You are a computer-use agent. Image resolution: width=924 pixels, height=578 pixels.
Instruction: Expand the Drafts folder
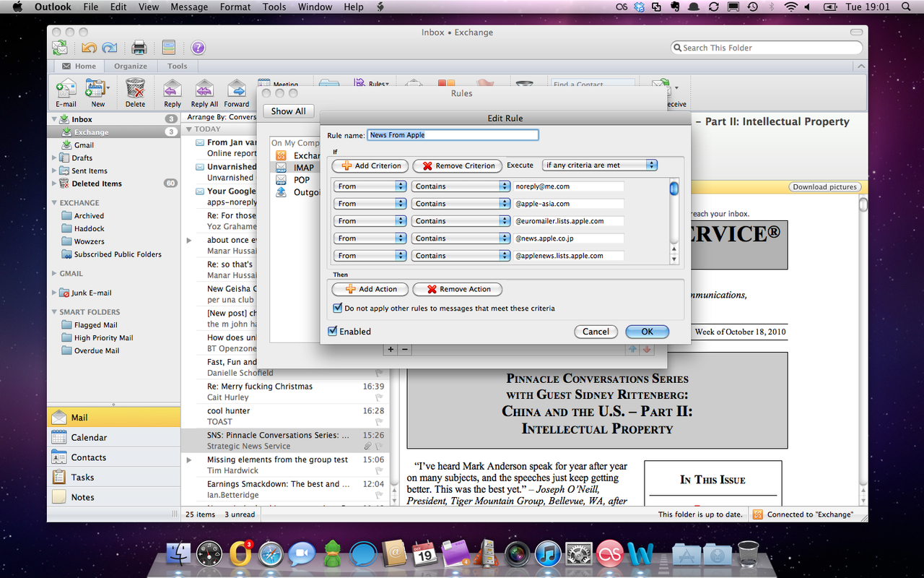(x=54, y=158)
